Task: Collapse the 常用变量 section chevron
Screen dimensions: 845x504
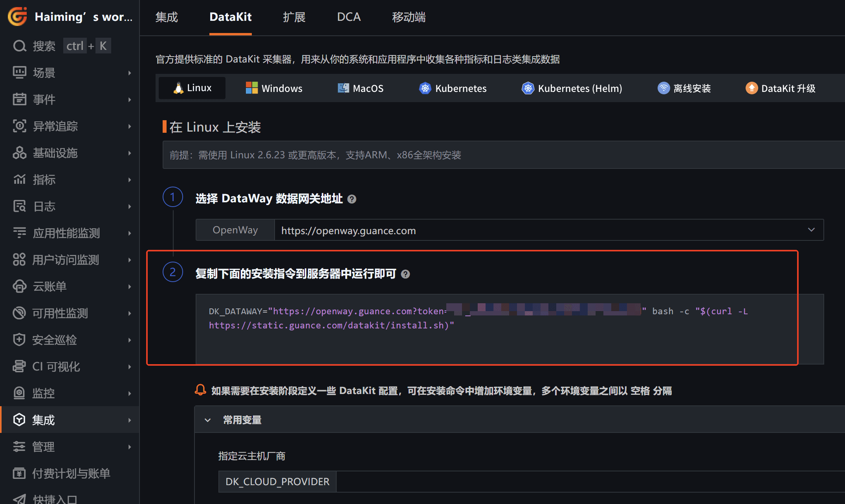Action: pyautogui.click(x=208, y=420)
